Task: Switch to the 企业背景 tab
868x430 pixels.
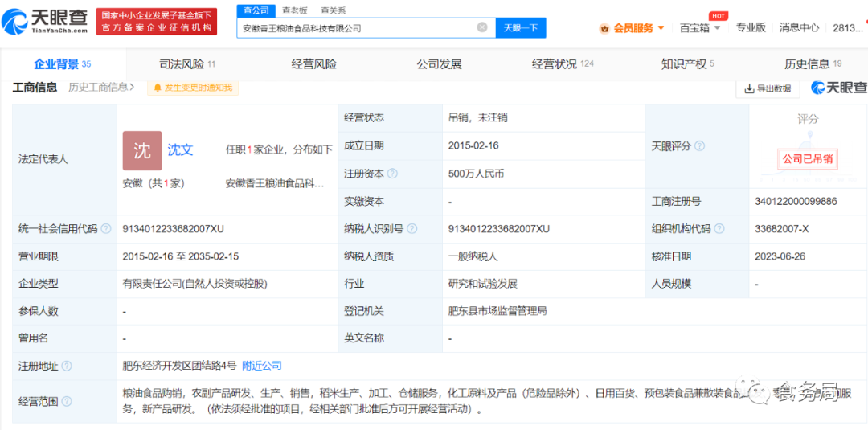Action: click(63, 64)
